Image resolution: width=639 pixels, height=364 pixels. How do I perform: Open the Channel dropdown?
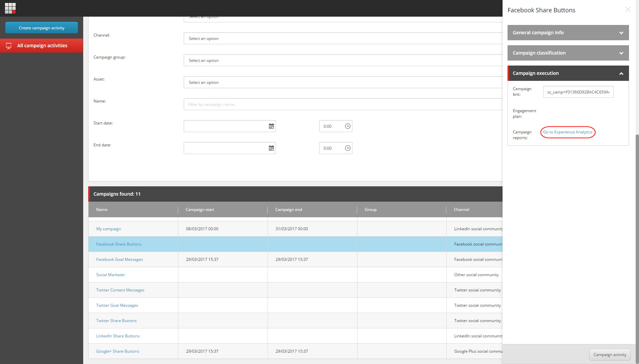click(343, 39)
